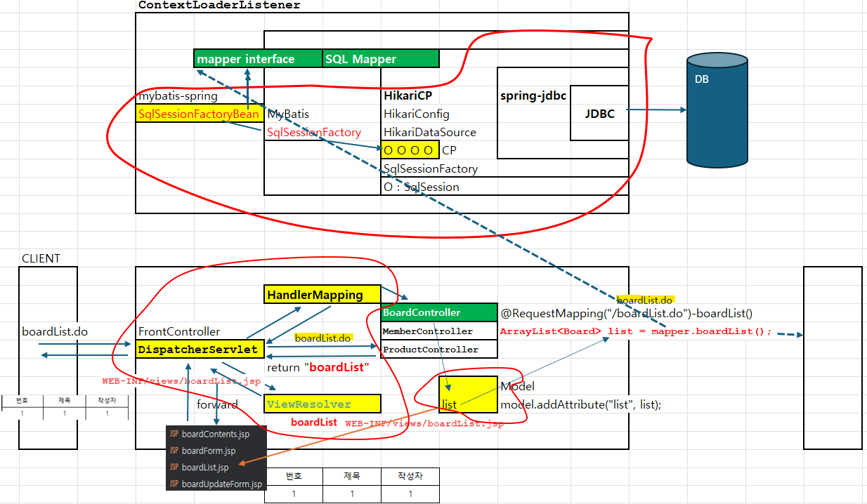Click bold red boardList text below ViewResolver
867x504 pixels.
click(x=314, y=423)
